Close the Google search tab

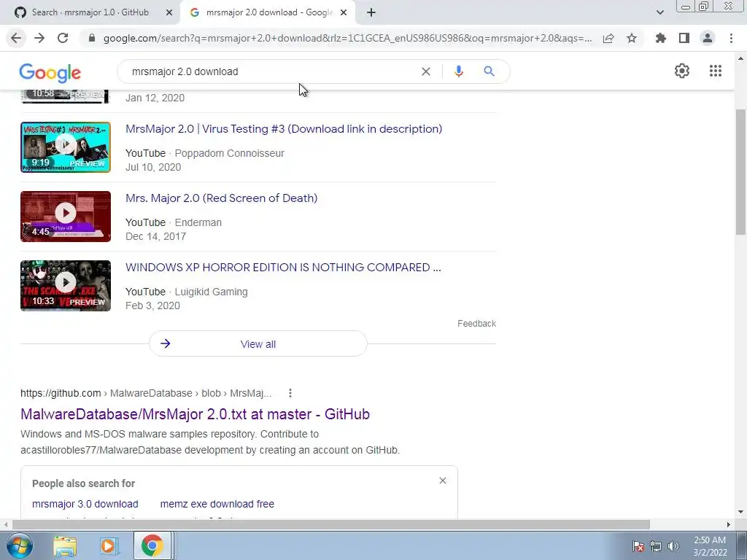[344, 12]
